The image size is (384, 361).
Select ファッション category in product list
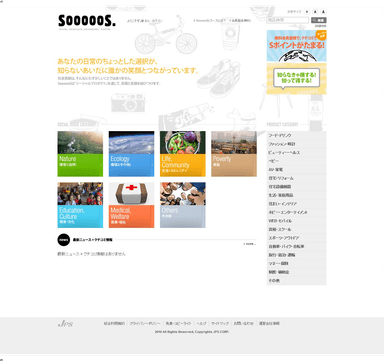click(296, 144)
